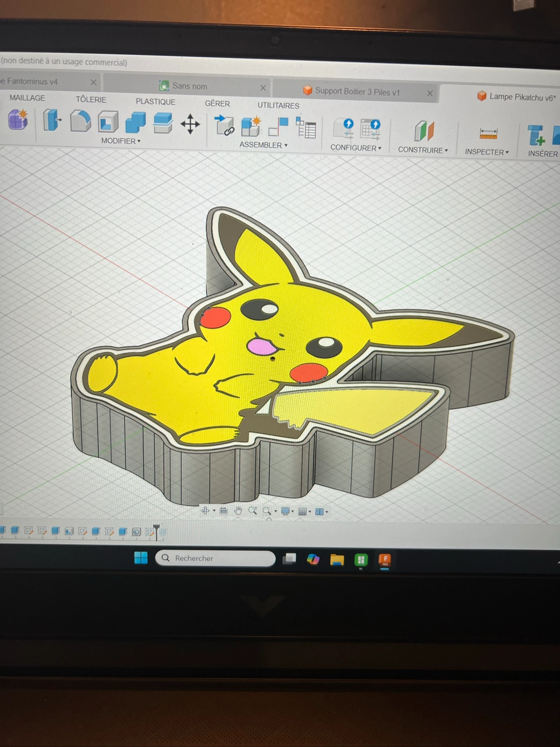Select the Zoom tool with plus sign

[x=253, y=510]
